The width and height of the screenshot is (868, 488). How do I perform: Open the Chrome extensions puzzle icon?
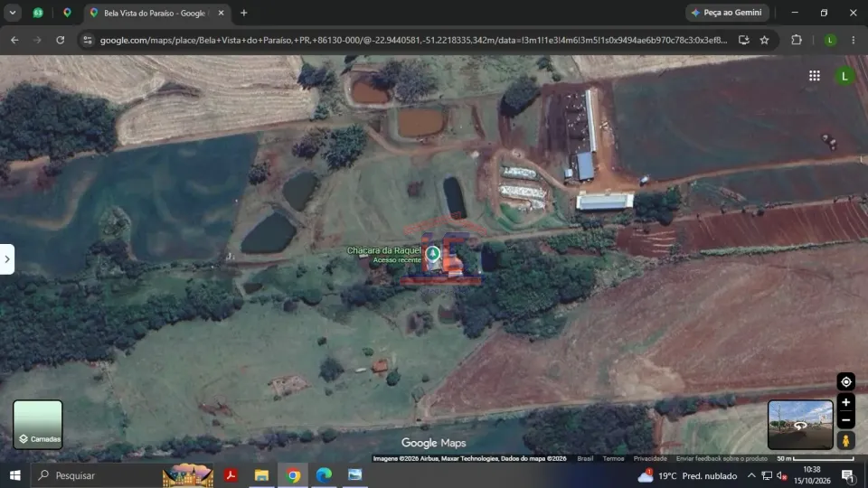pyautogui.click(x=797, y=40)
